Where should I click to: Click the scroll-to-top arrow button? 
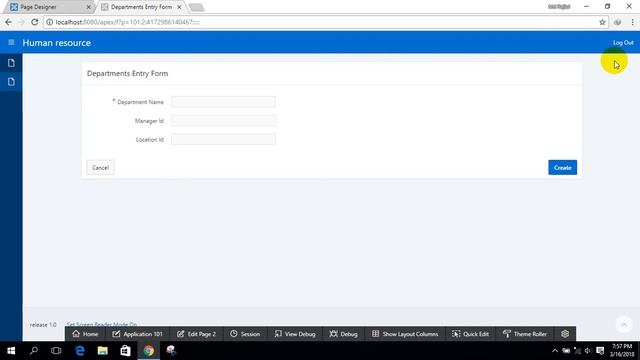click(x=624, y=324)
